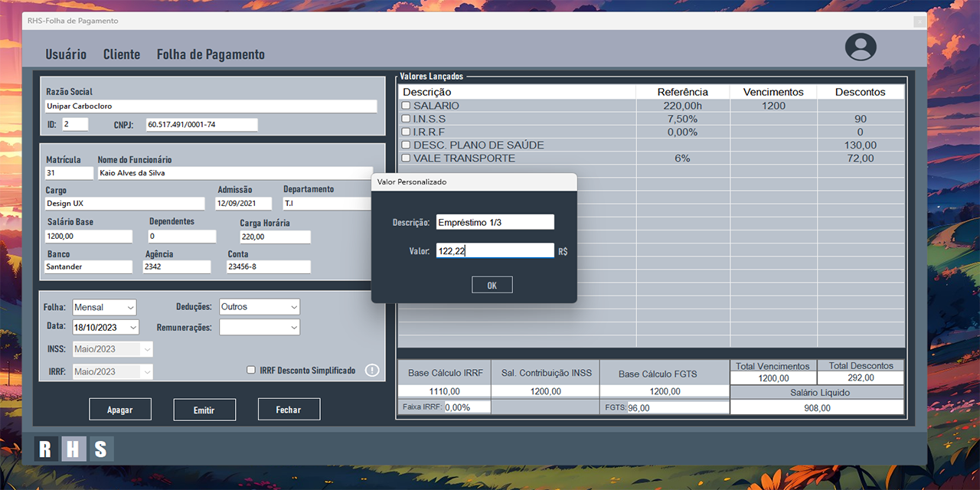Expand the Deduções dropdown showing Outros
The width and height of the screenshot is (980, 490).
pyautogui.click(x=260, y=307)
